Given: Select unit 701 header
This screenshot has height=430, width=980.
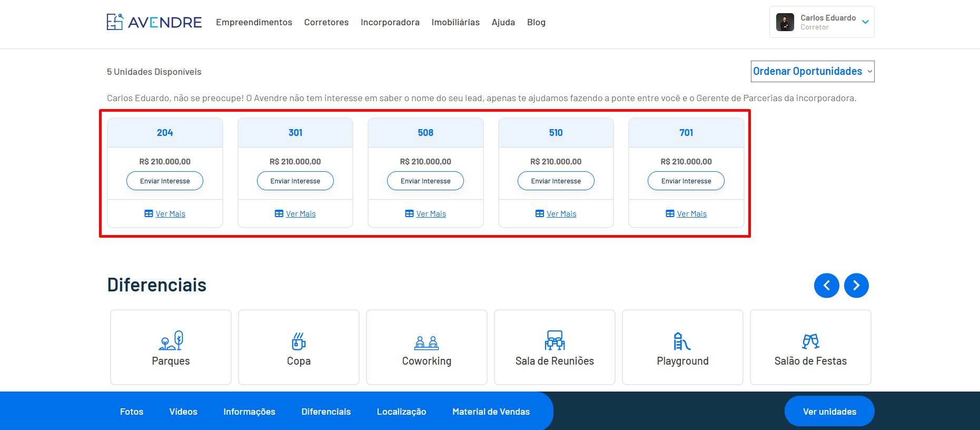Looking at the screenshot, I should click(x=686, y=133).
